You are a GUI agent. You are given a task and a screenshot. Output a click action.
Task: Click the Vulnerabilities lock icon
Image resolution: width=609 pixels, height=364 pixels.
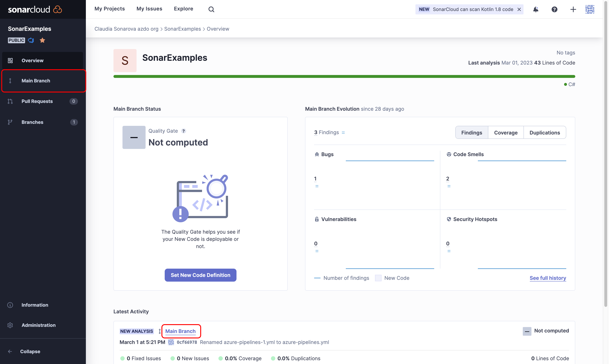click(317, 219)
